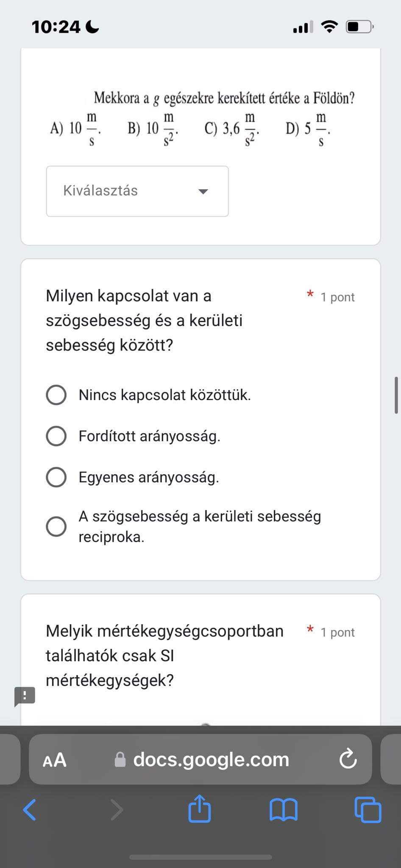The image size is (401, 868).
Task: Reload the page in address bar
Action: (x=348, y=759)
